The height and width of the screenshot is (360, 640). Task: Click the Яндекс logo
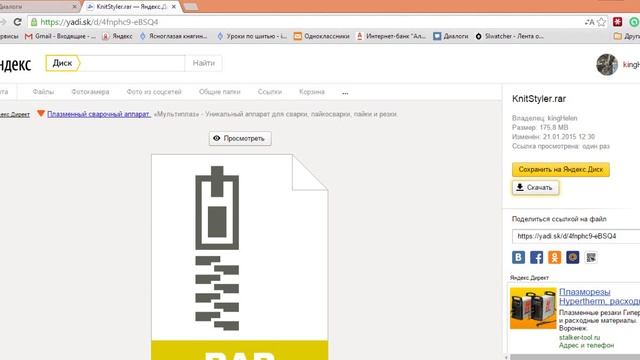pyautogui.click(x=16, y=64)
